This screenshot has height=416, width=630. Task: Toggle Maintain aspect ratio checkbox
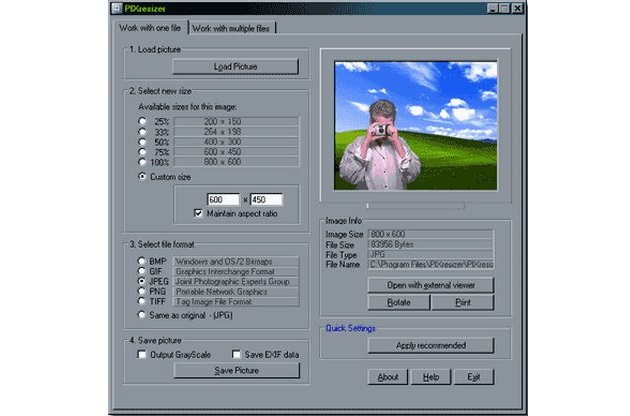(198, 213)
